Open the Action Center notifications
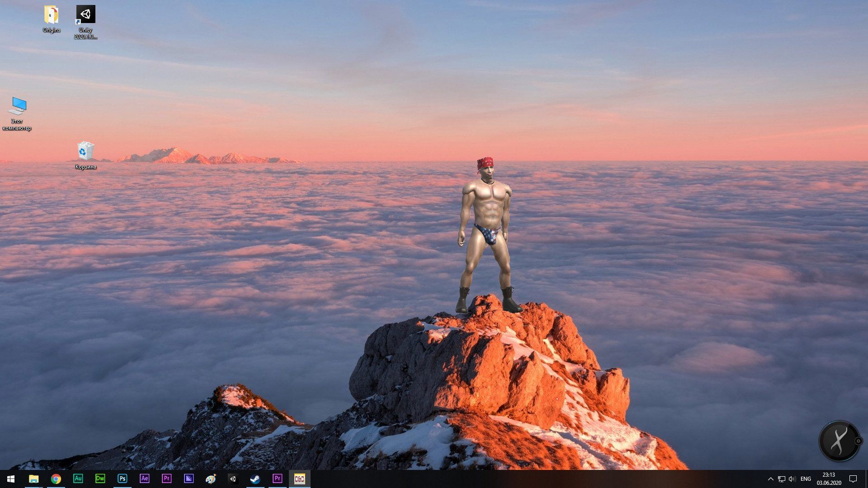868x488 pixels. point(854,479)
